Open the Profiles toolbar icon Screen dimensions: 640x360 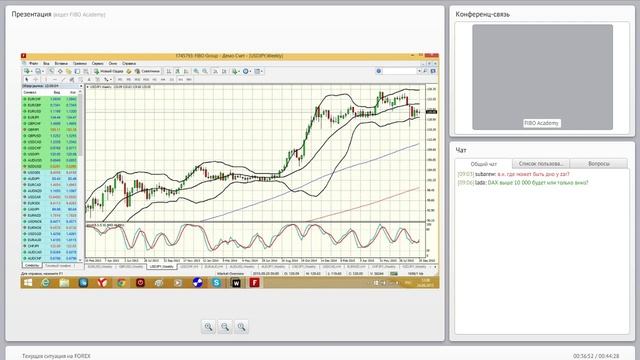pyautogui.click(x=38, y=71)
